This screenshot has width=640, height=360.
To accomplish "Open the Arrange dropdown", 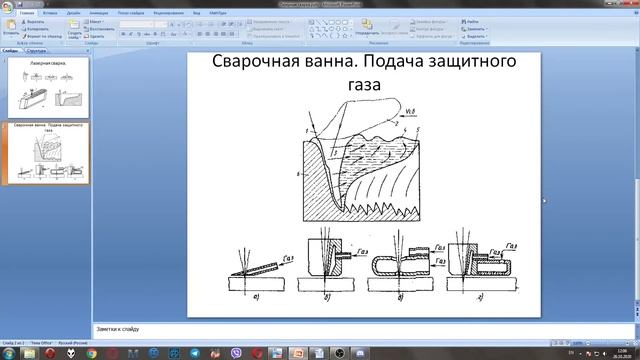I will coord(367,28).
